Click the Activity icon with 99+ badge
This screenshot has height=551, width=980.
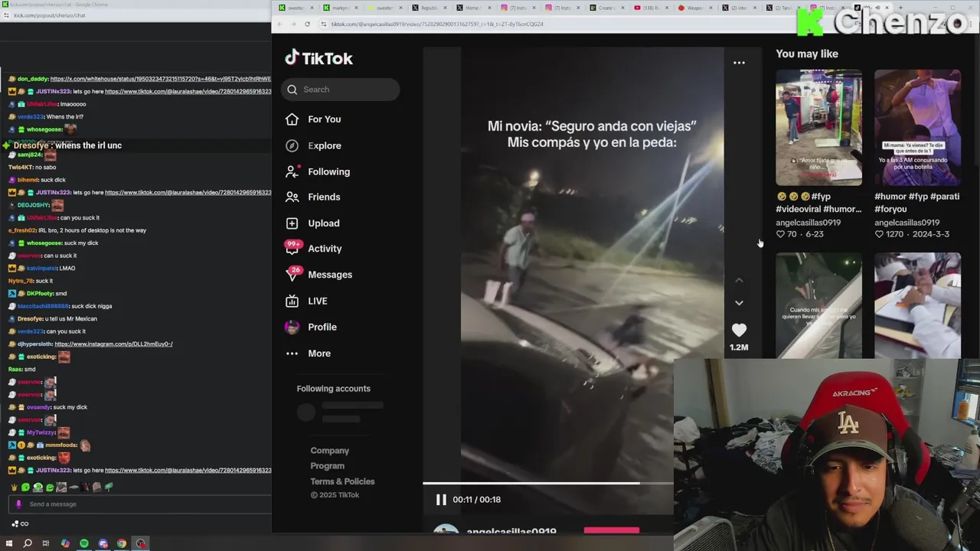click(292, 248)
